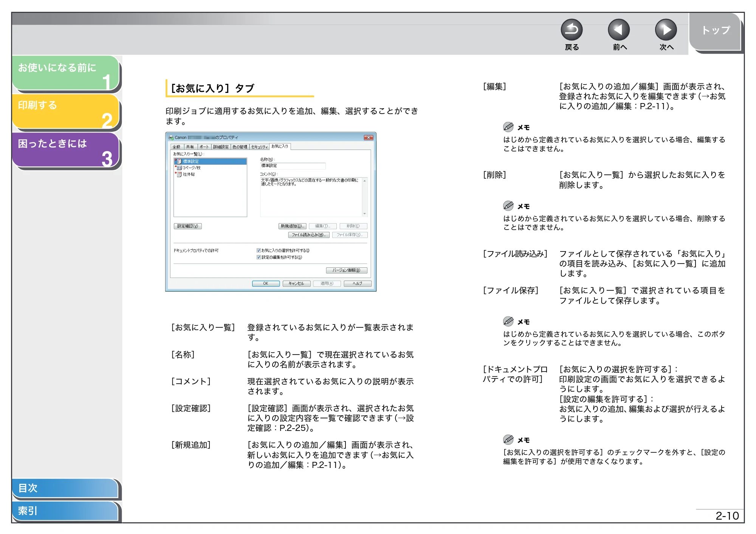The image size is (756, 534).
Task: Click the ファイル読み込み(M)... button
Action: coord(309,235)
